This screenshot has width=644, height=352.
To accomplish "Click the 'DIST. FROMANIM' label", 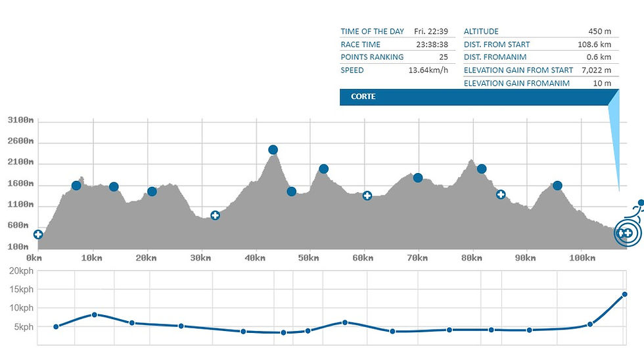I will tap(495, 57).
